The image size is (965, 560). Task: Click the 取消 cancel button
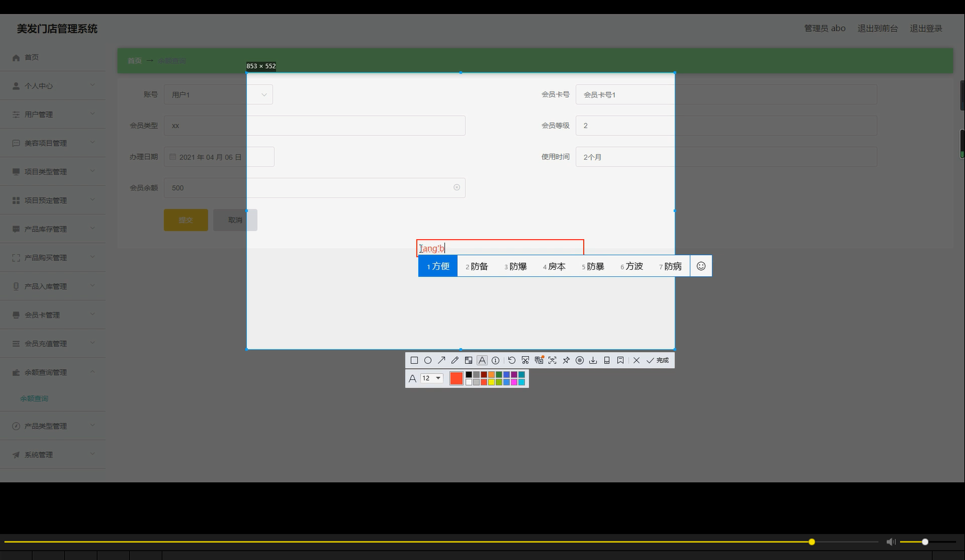pos(235,220)
